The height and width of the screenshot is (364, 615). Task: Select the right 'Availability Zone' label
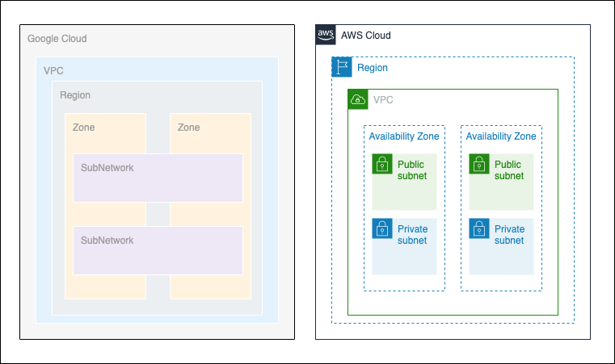pos(501,136)
